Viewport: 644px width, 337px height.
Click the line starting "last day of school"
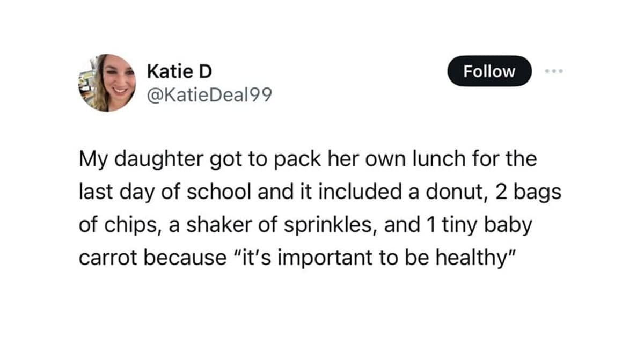320,192
